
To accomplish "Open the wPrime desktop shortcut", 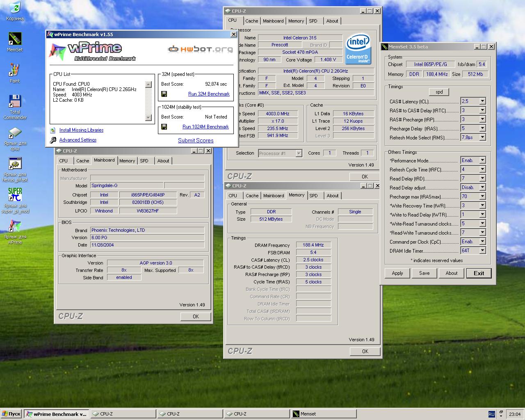I will pyautogui.click(x=15, y=226).
